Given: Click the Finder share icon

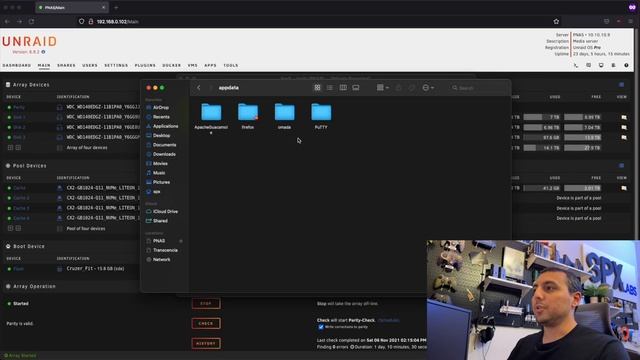Looking at the screenshot, I should pyautogui.click(x=399, y=88).
